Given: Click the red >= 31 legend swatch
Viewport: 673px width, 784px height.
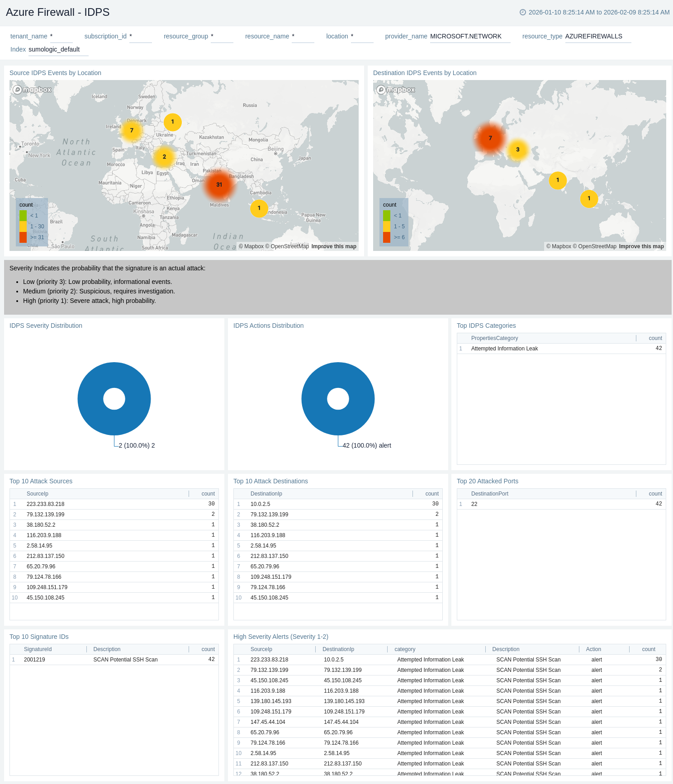Looking at the screenshot, I should click(23, 237).
